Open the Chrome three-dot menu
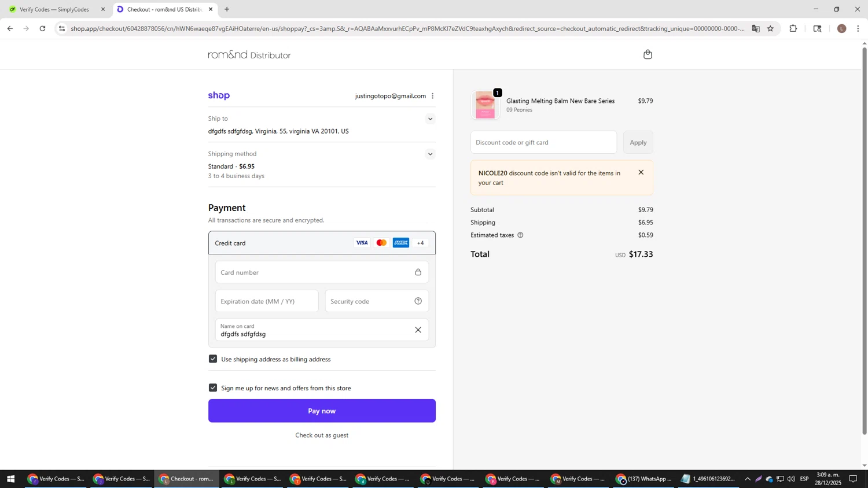The height and width of the screenshot is (488, 868). [858, 28]
